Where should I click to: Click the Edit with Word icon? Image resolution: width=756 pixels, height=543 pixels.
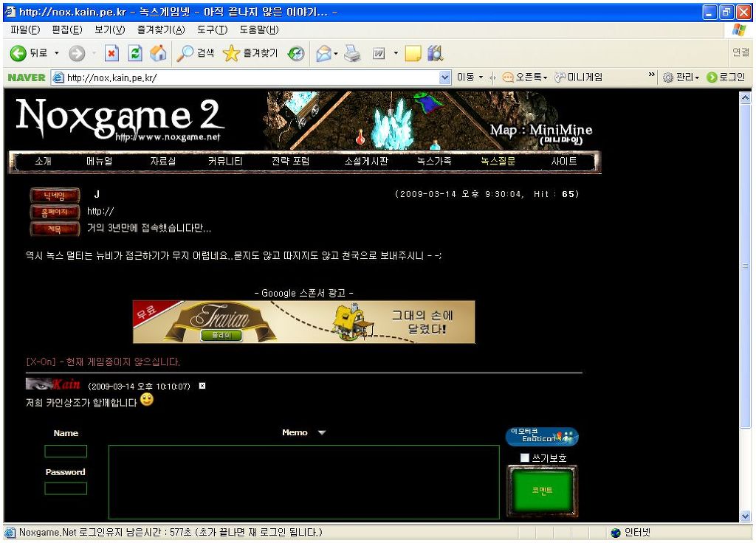click(379, 53)
